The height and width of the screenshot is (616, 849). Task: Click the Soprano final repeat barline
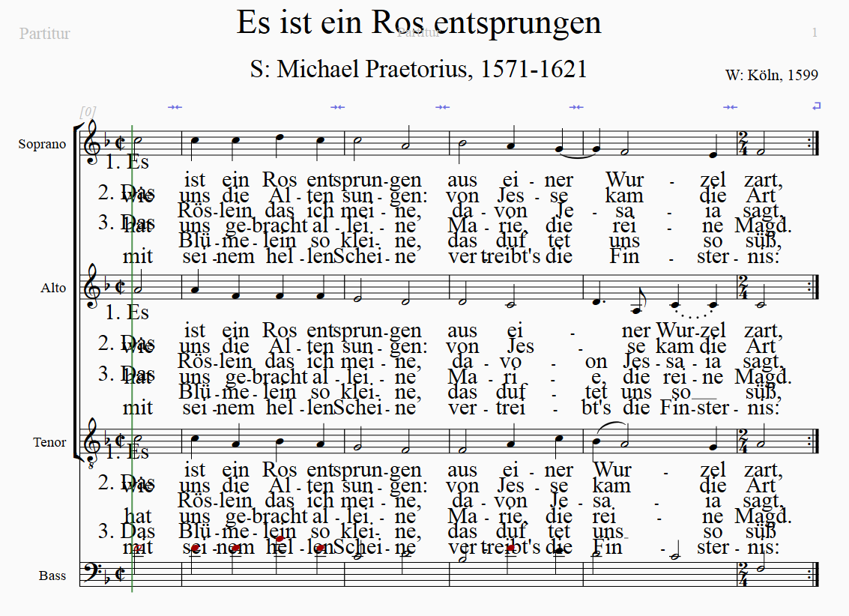pyautogui.click(x=814, y=143)
